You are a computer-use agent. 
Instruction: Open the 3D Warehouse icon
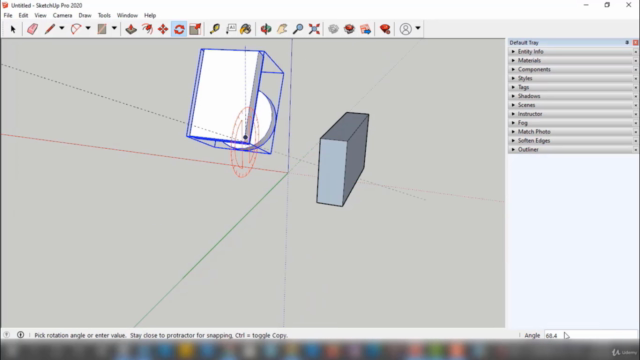pos(333,29)
